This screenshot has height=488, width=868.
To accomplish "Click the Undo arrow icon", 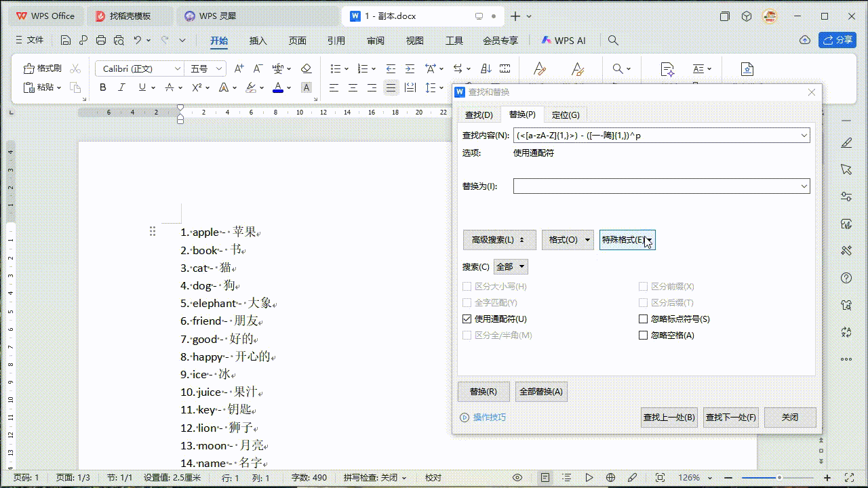I will [x=138, y=40].
